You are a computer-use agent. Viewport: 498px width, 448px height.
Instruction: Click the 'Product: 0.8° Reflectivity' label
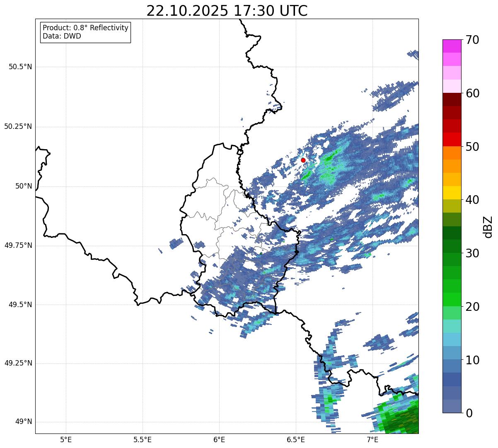[x=86, y=28]
